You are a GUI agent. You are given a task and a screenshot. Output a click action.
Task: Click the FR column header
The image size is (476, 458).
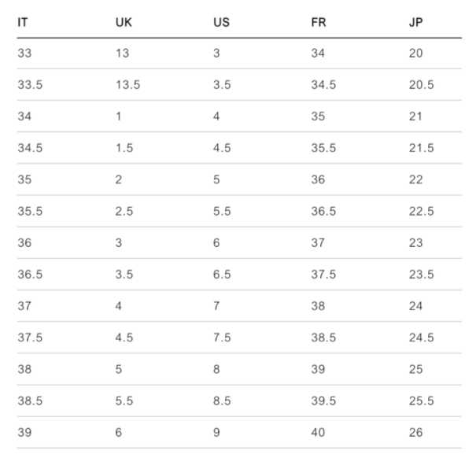pos(319,22)
